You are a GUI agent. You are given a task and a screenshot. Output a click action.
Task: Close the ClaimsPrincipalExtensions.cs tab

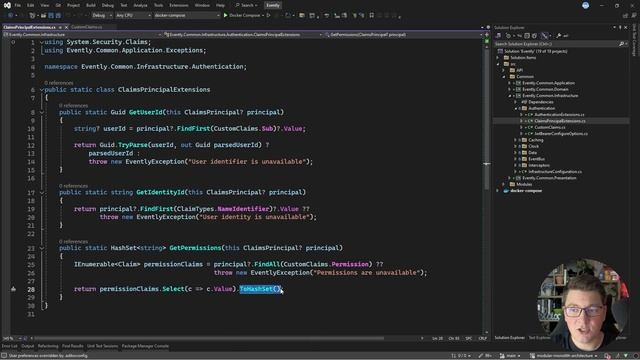(x=67, y=27)
